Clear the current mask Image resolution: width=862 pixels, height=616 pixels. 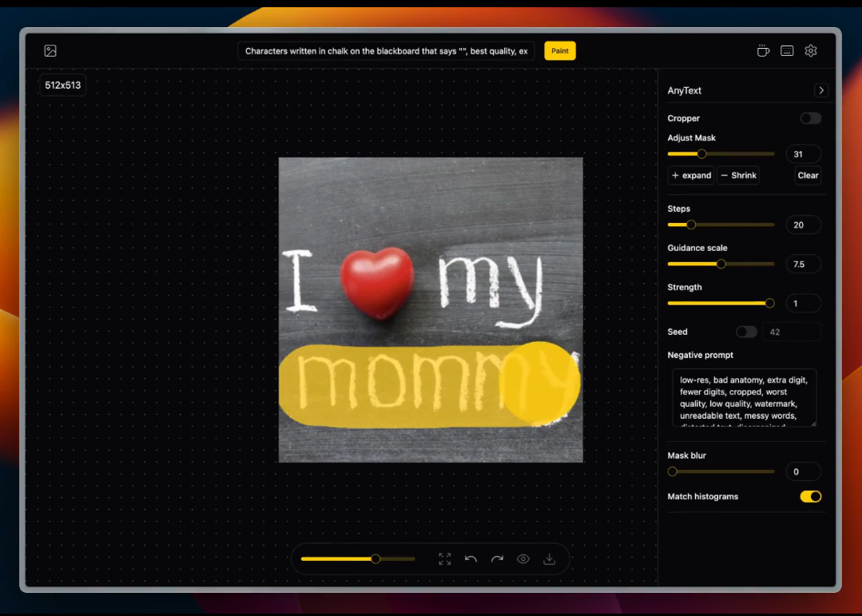(x=808, y=176)
